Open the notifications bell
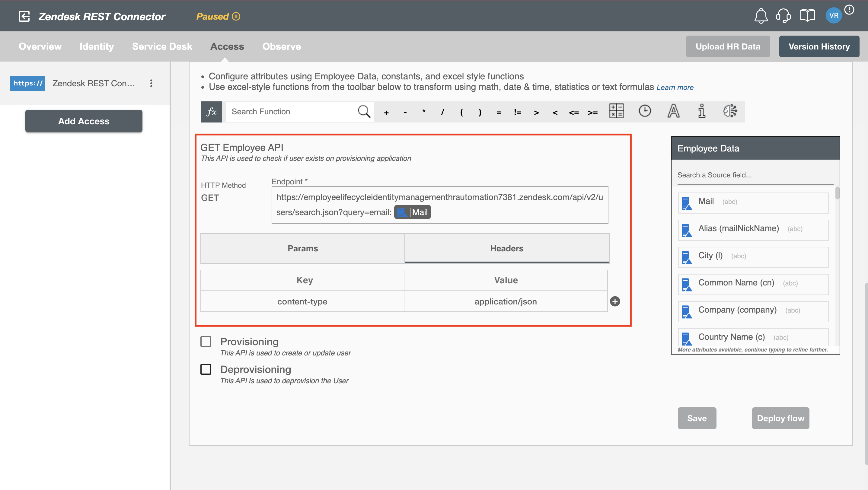 tap(761, 16)
